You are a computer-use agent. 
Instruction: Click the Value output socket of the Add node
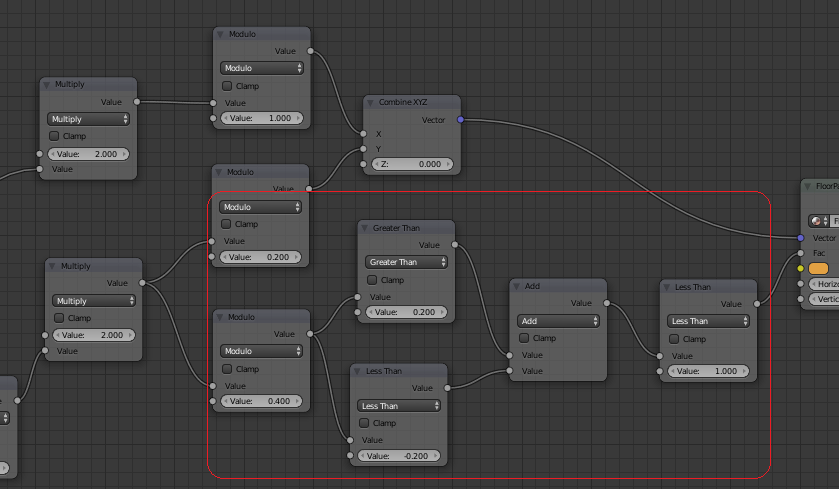pos(607,303)
